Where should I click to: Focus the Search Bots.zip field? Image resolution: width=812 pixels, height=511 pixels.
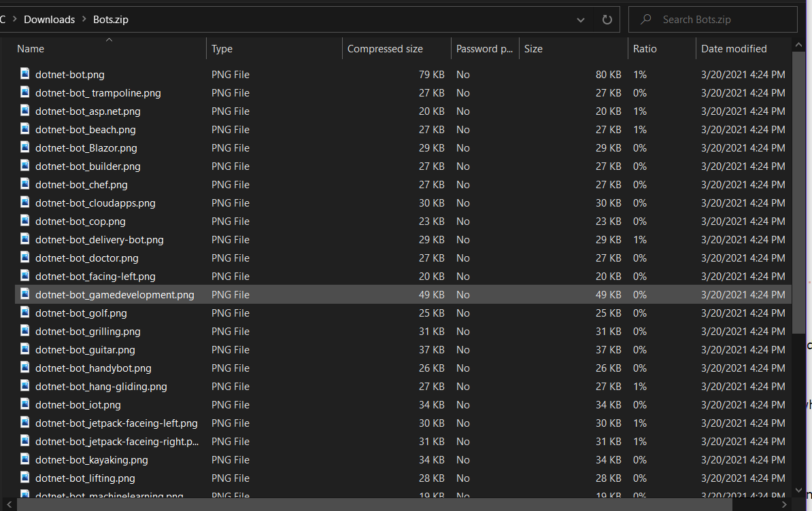point(713,20)
